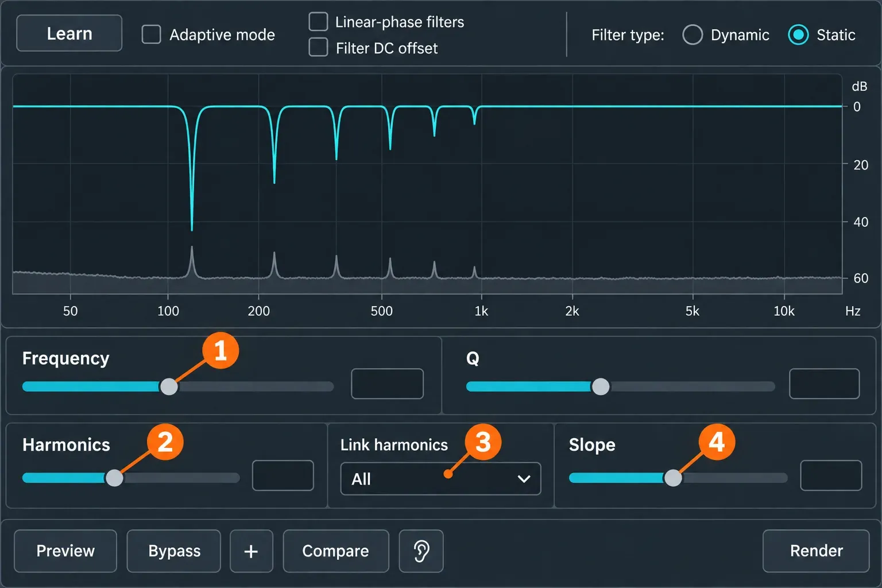882x588 pixels.
Task: Click the Harmonics value input field
Action: 283,475
